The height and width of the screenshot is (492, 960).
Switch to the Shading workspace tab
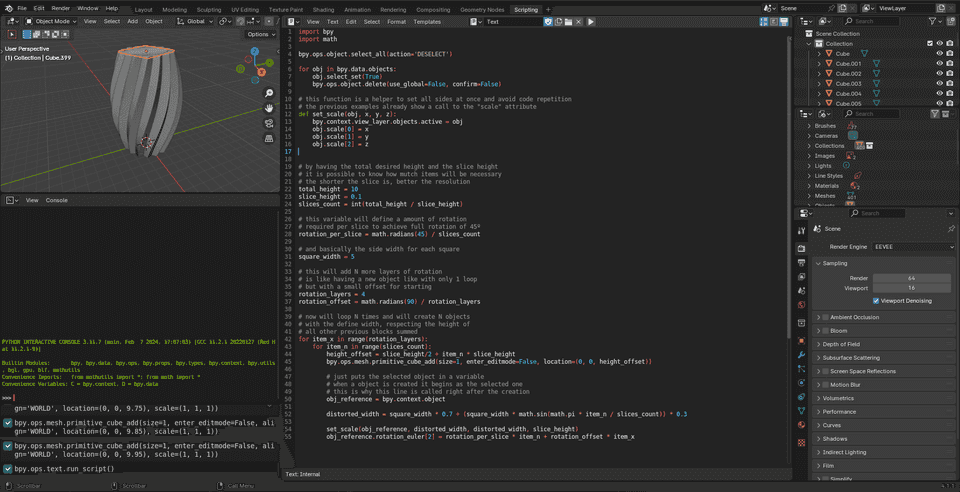[x=323, y=9]
